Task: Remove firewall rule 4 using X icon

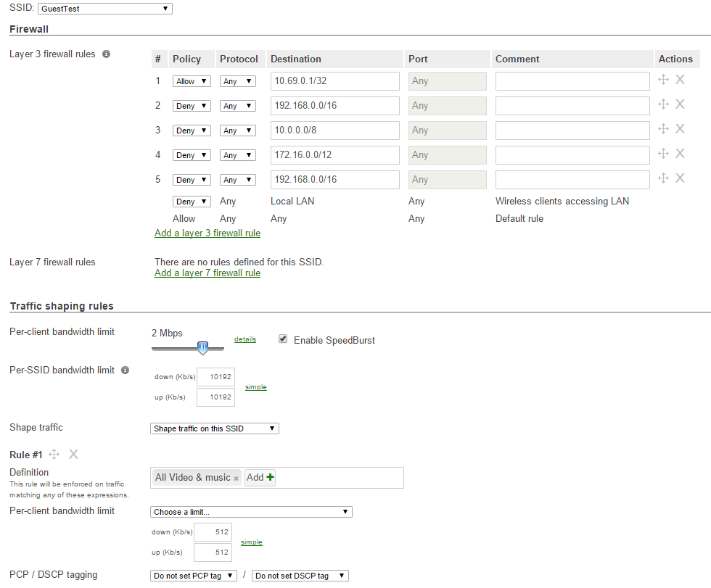Action: coord(680,154)
